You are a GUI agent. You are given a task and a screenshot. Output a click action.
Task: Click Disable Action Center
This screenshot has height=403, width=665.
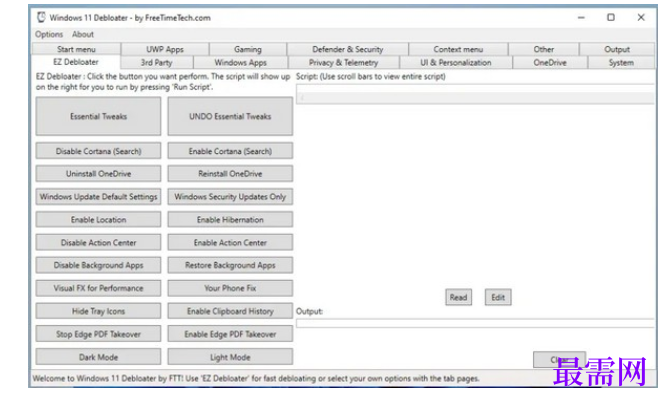click(x=98, y=243)
